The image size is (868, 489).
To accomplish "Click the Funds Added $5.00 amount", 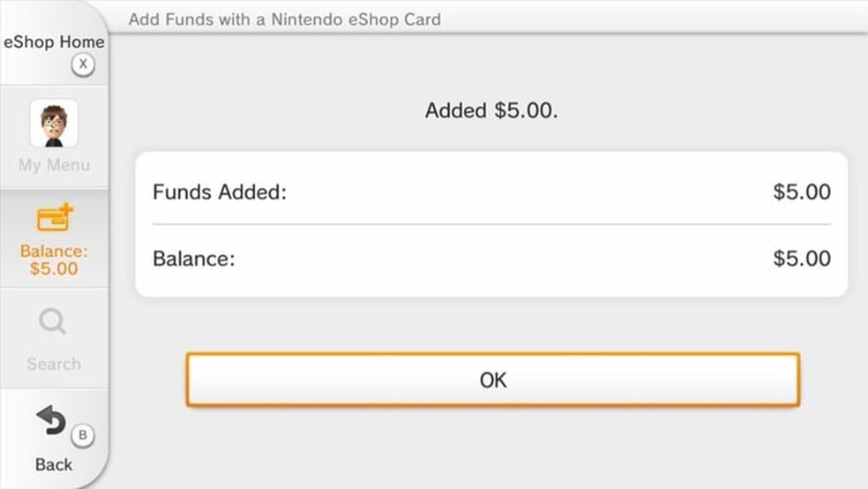I will [801, 192].
